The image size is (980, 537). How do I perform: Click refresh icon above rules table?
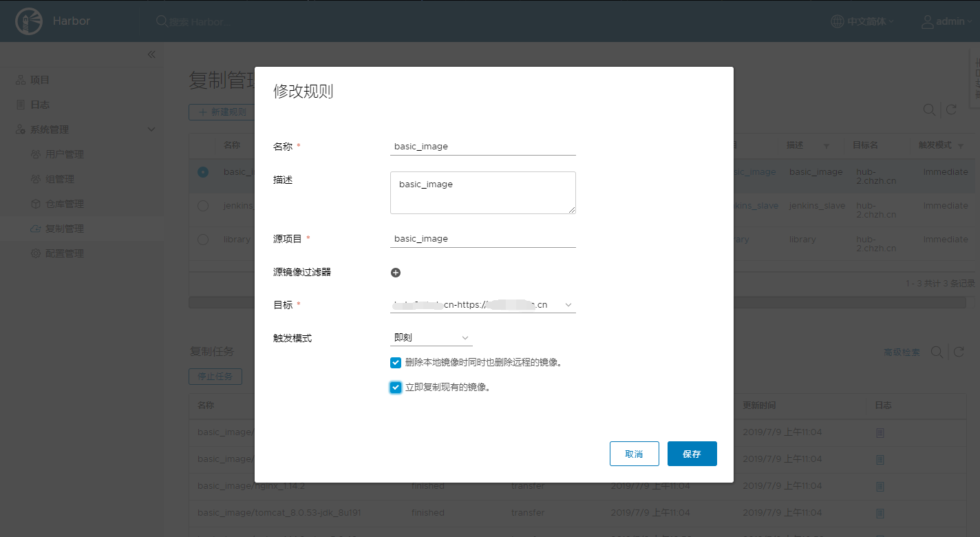(951, 109)
